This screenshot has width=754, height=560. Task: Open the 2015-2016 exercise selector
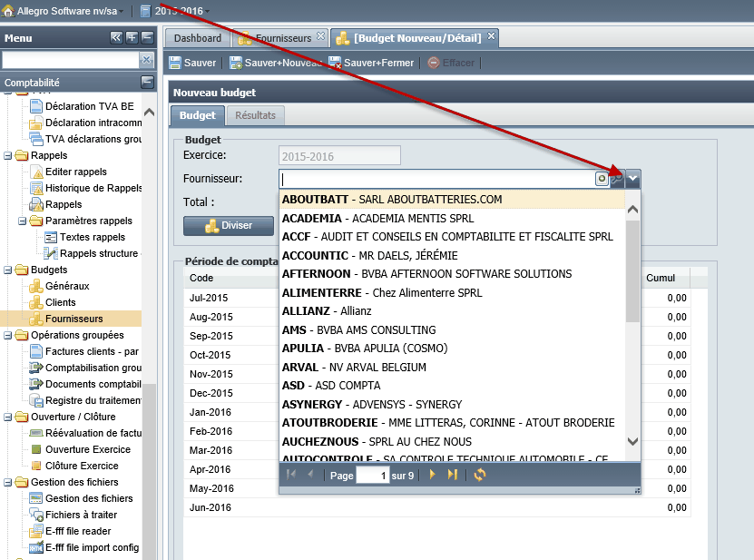click(175, 11)
